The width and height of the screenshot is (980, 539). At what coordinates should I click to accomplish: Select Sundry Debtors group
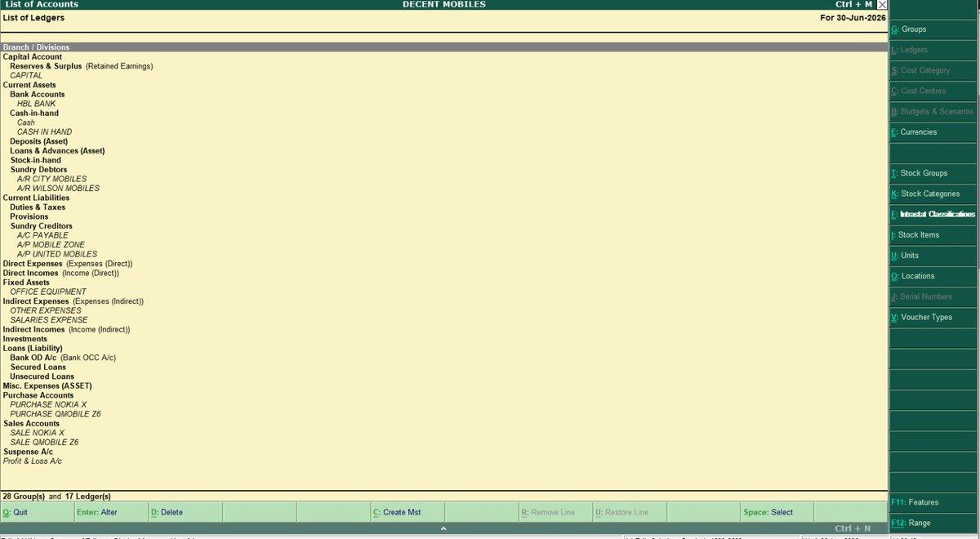point(38,170)
